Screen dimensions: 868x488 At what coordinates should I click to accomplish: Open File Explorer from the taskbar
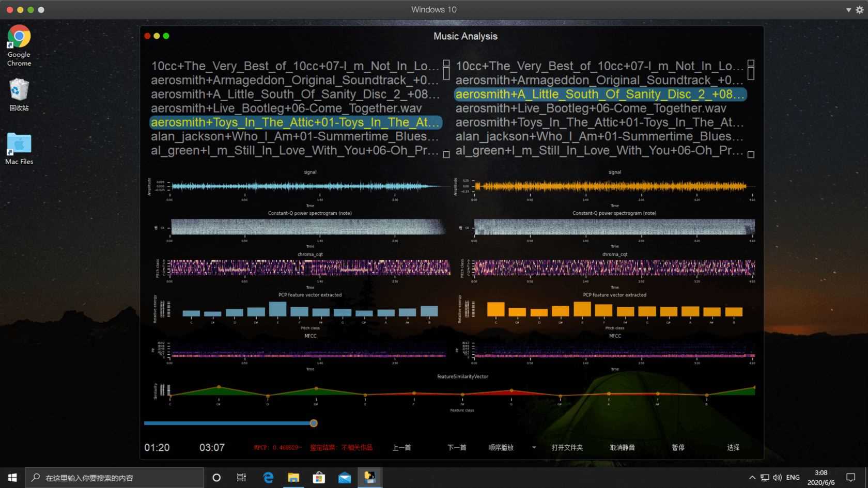[293, 478]
